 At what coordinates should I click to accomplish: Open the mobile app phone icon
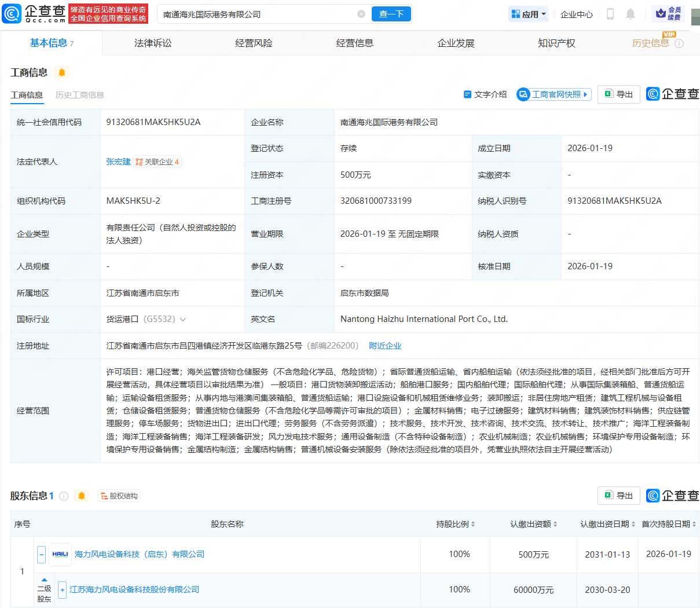point(610,14)
